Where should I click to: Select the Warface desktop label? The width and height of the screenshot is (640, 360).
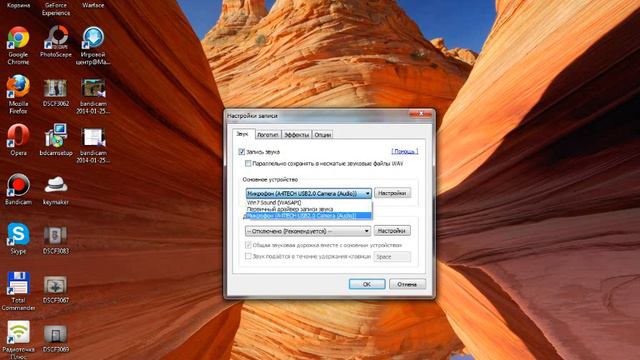click(x=93, y=5)
